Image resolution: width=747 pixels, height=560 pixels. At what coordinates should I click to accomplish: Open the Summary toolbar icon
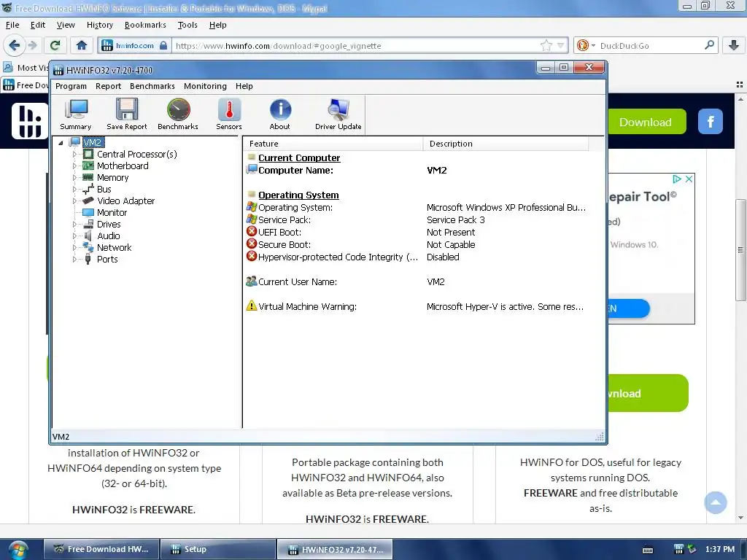tap(76, 114)
